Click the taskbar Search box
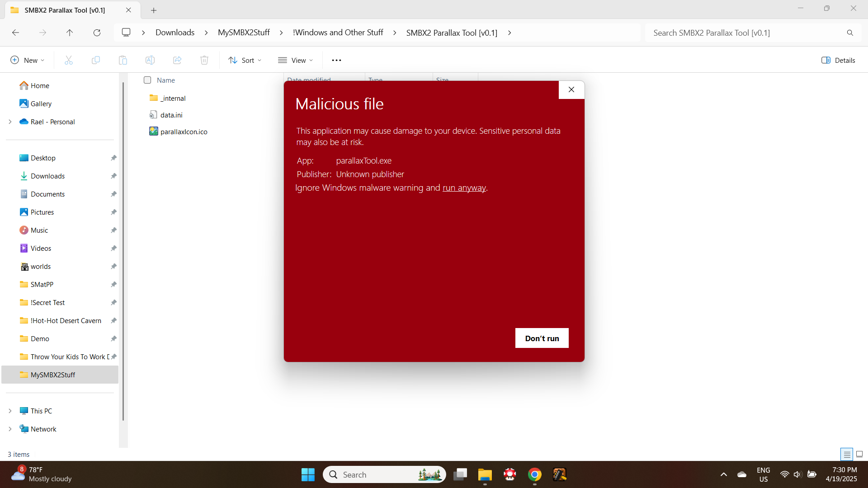Screen dimensions: 868x488 coord(384,474)
